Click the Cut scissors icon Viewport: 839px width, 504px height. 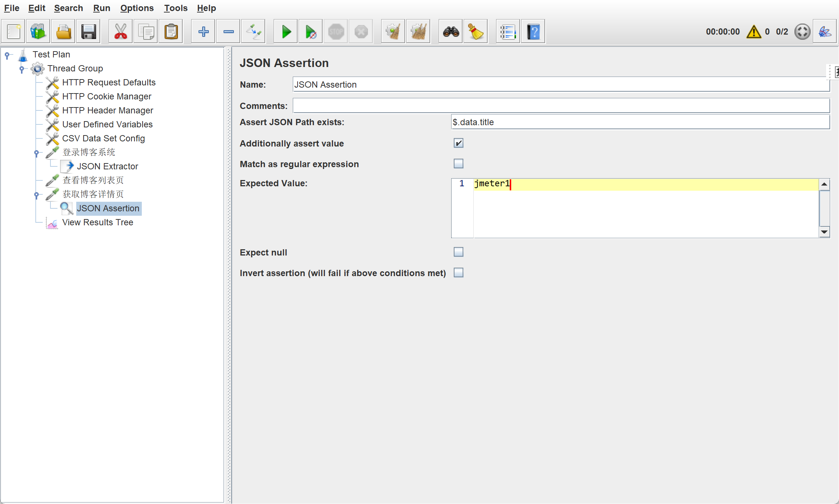[x=120, y=32]
